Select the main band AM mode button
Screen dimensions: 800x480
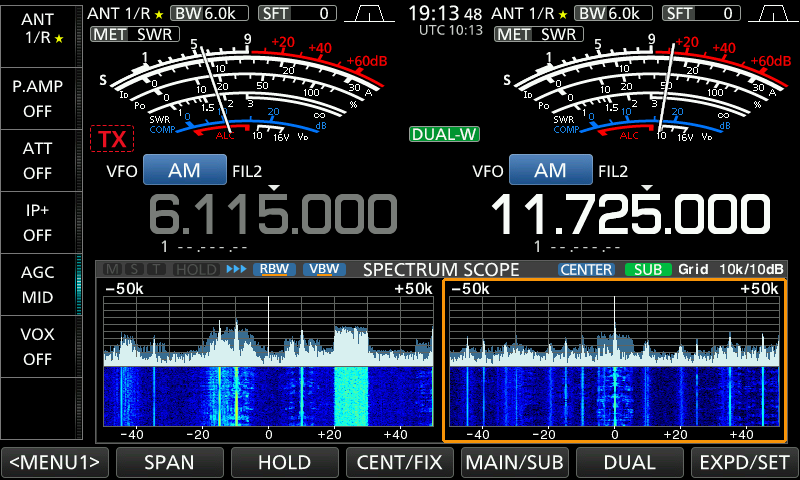(x=185, y=170)
